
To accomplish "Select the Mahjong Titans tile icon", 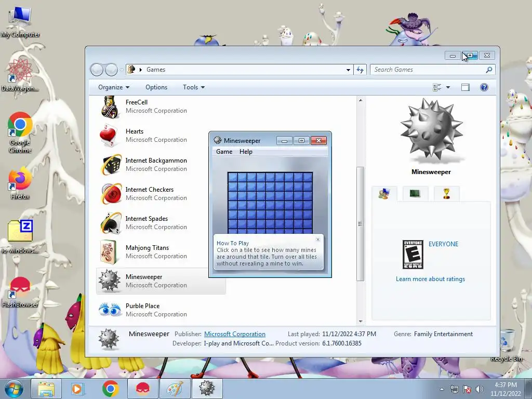I will coord(109,252).
